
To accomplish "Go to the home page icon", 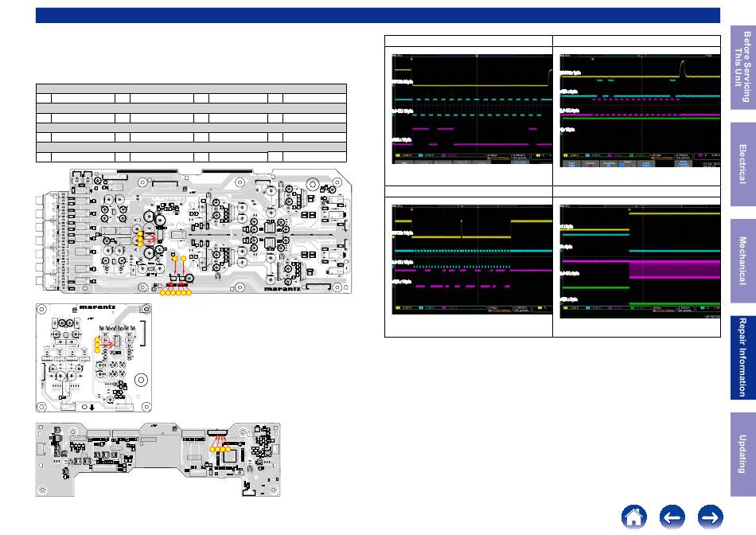I will point(633,517).
